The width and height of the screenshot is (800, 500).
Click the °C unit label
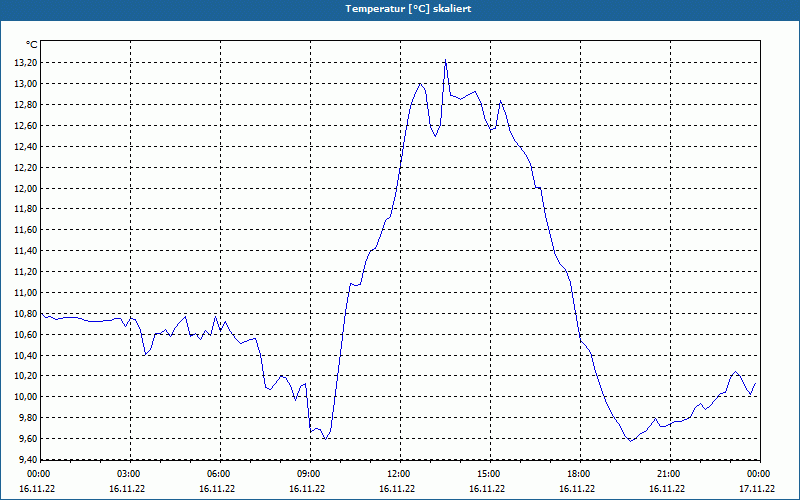pyautogui.click(x=32, y=45)
